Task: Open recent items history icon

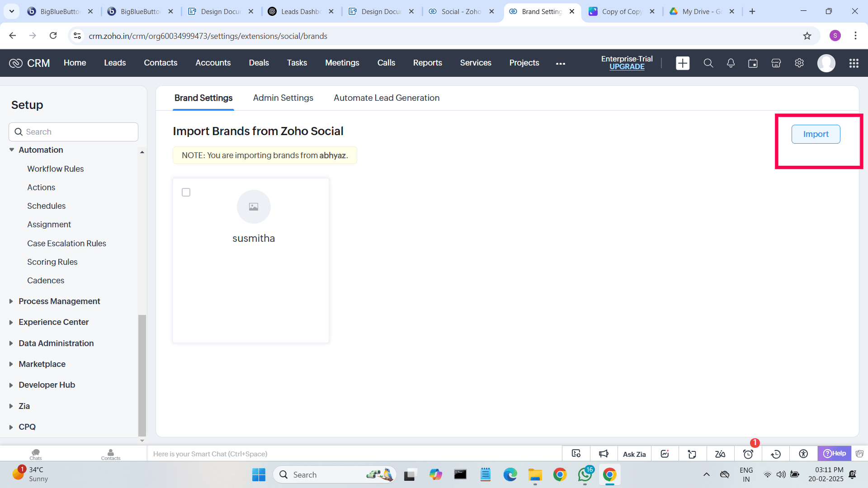Action: click(776, 454)
